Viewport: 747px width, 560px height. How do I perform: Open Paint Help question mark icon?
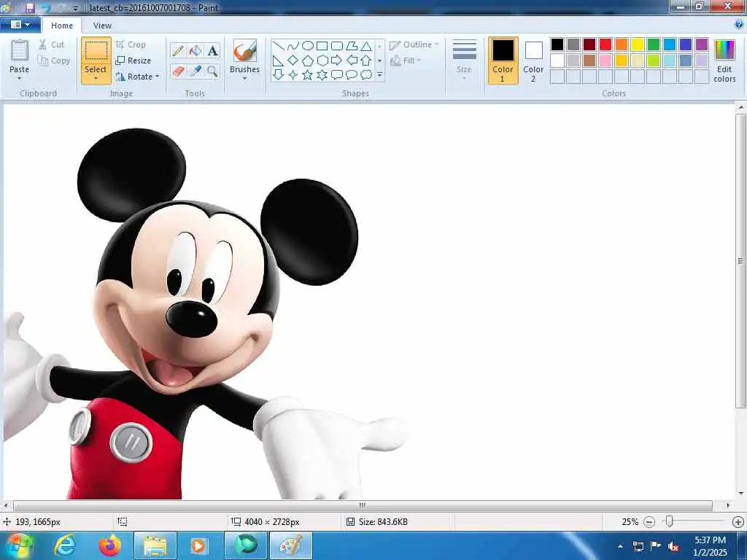(739, 24)
